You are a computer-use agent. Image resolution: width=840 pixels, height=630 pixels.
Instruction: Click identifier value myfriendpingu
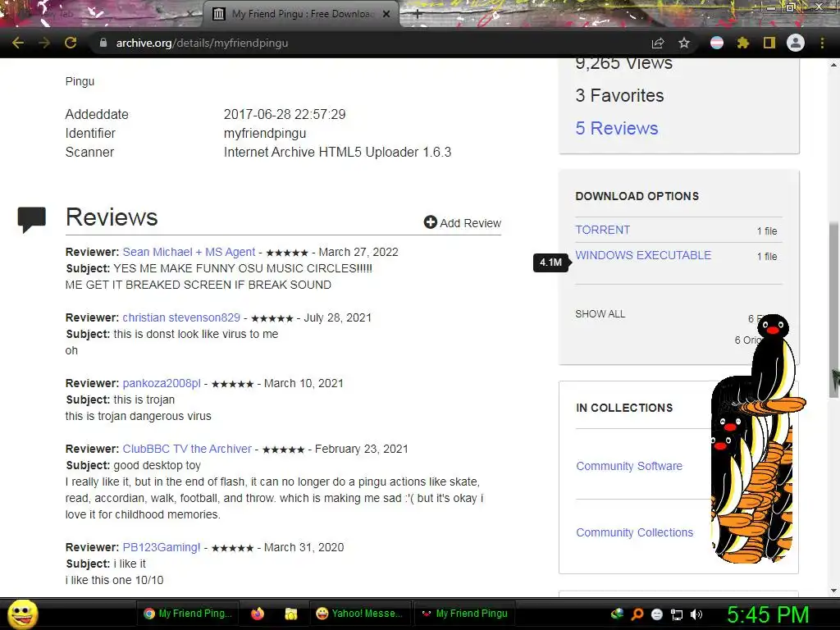coord(265,134)
